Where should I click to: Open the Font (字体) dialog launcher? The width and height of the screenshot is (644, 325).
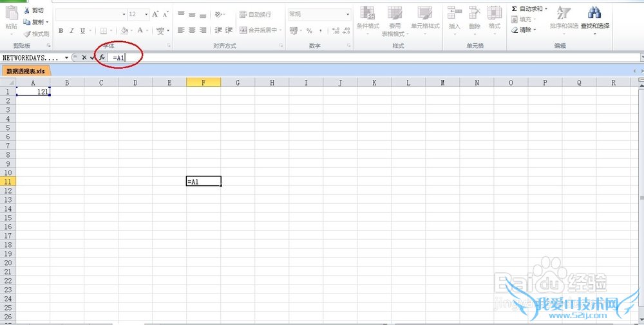(169, 46)
